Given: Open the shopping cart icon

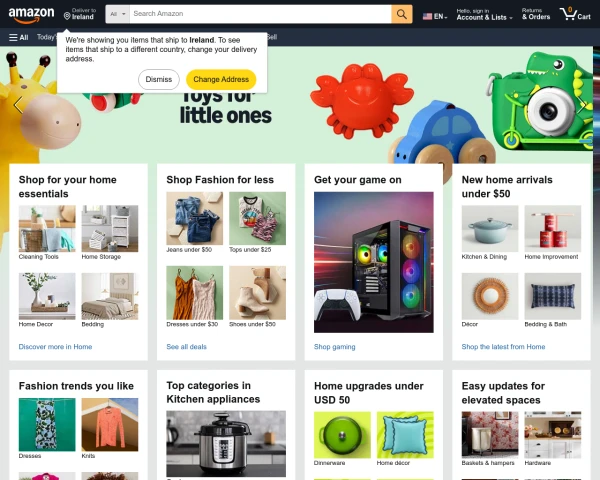Looking at the screenshot, I should 575,14.
